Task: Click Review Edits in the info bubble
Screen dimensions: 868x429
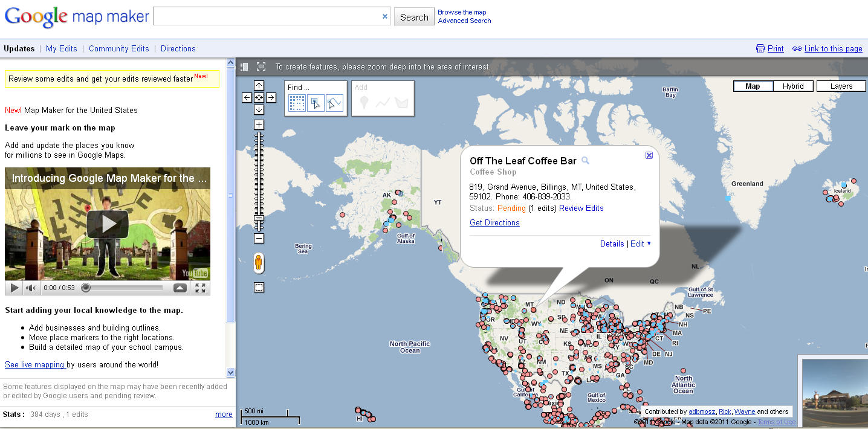Action: tap(581, 208)
